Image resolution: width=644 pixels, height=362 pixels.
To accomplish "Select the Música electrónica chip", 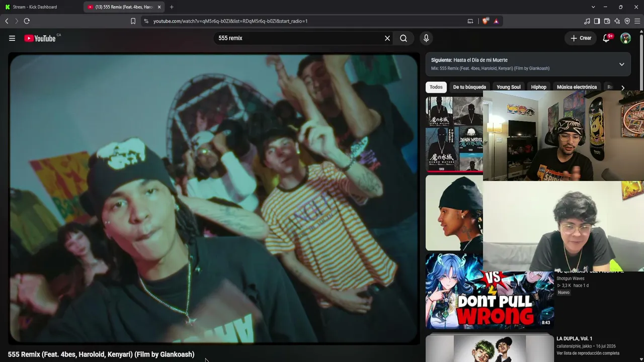I will point(577,87).
